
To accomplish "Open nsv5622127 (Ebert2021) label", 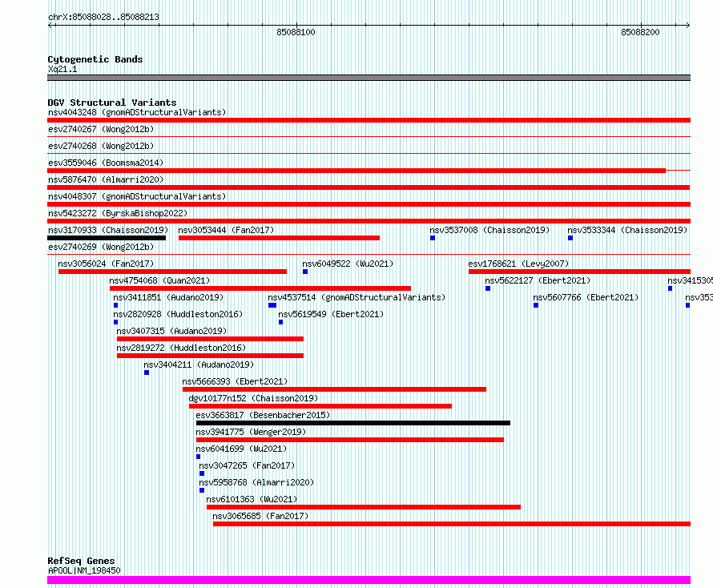I will tap(538, 280).
